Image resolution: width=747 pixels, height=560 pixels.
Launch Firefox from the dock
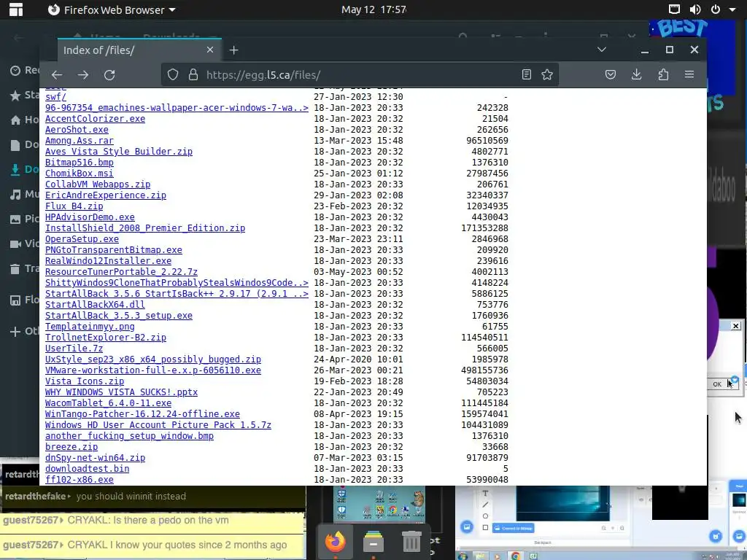coord(336,542)
